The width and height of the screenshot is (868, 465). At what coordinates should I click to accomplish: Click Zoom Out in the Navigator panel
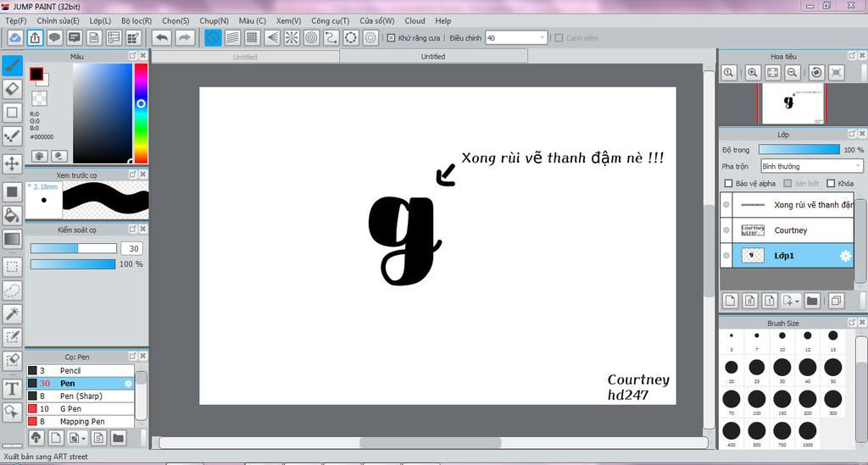[x=793, y=73]
